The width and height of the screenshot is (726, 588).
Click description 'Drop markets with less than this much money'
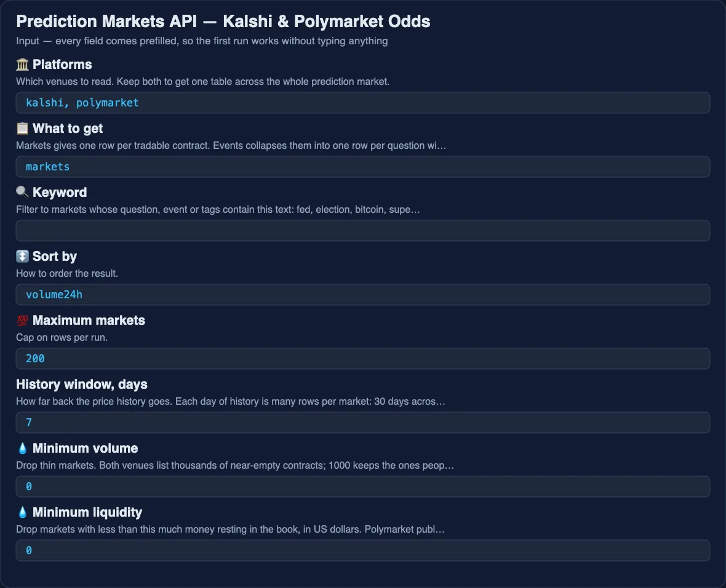pyautogui.click(x=231, y=529)
